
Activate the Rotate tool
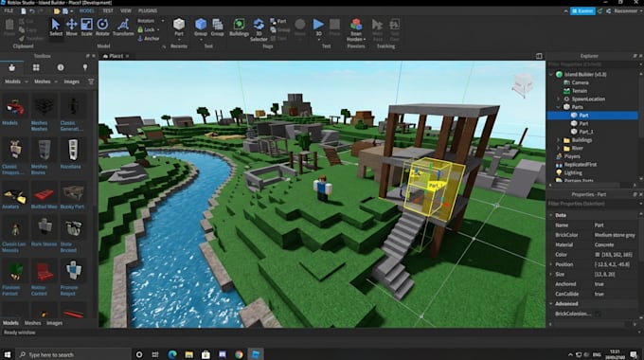[x=102, y=27]
